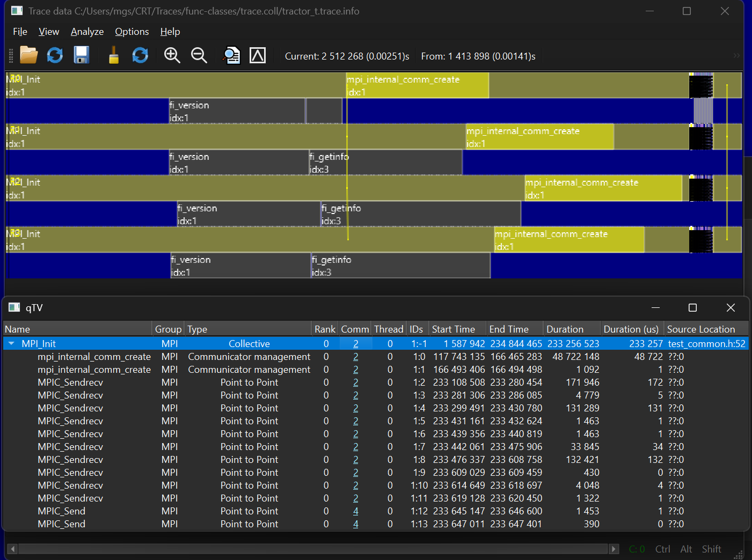Viewport: 752px width, 560px height.
Task: Select MPIC_Sendrecv row with ID 1:8
Action: tap(376, 460)
